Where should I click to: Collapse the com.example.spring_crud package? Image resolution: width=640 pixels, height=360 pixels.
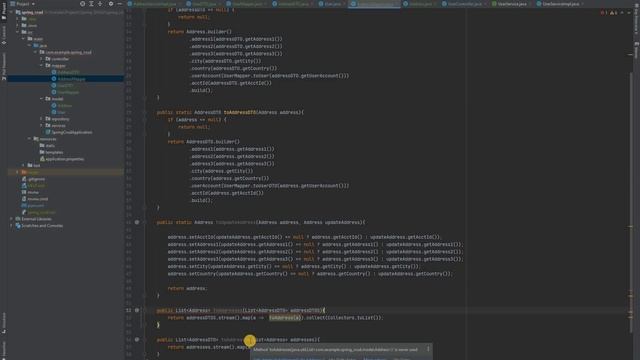pos(36,52)
